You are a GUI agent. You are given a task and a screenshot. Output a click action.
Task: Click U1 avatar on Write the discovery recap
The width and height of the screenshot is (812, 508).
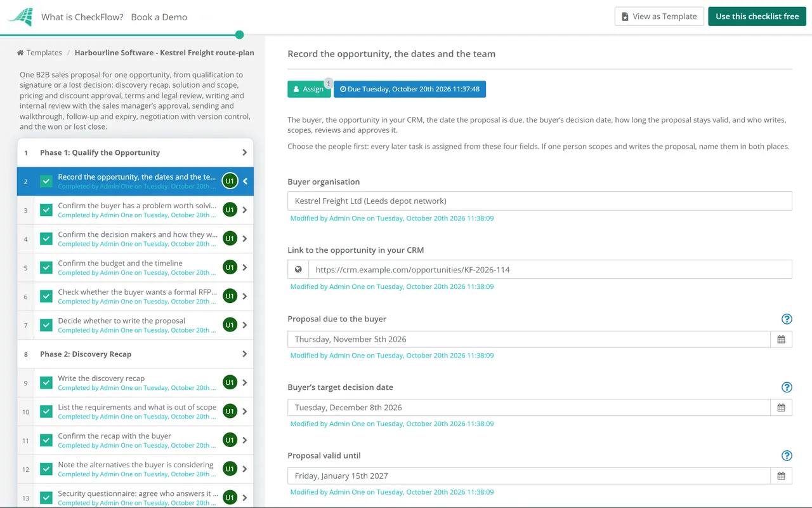[230, 382]
